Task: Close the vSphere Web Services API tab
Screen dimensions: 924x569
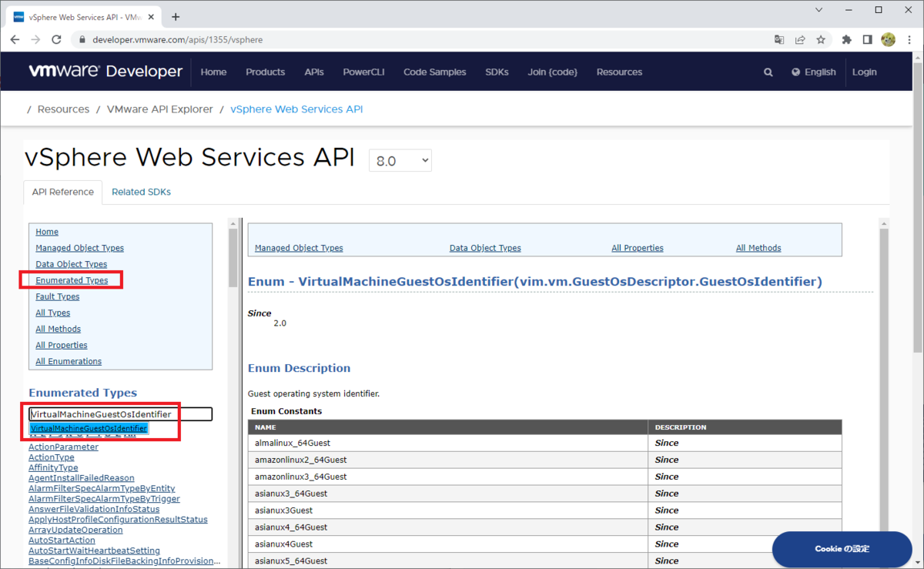Action: [151, 16]
